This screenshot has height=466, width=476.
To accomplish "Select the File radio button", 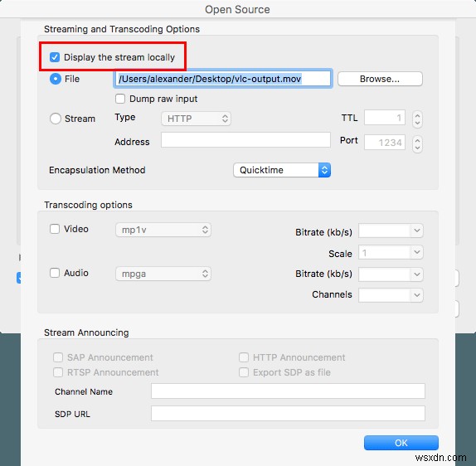I will (x=56, y=79).
